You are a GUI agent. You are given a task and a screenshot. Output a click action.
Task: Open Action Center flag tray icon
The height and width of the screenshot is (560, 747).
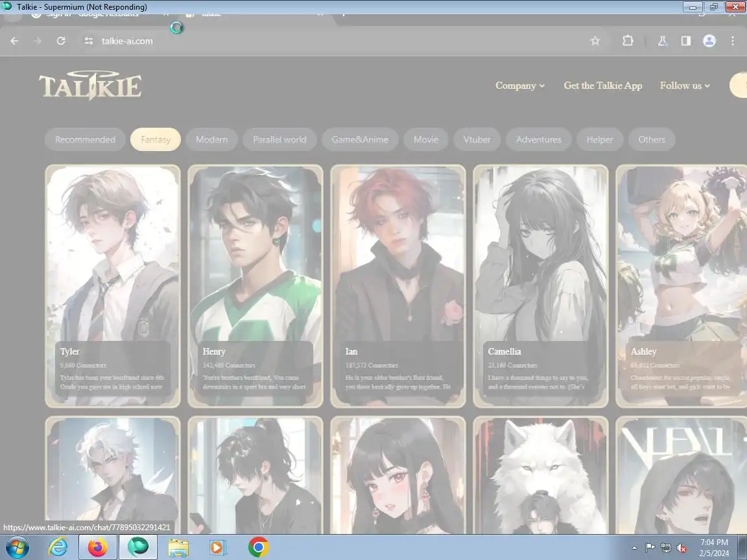[650, 548]
